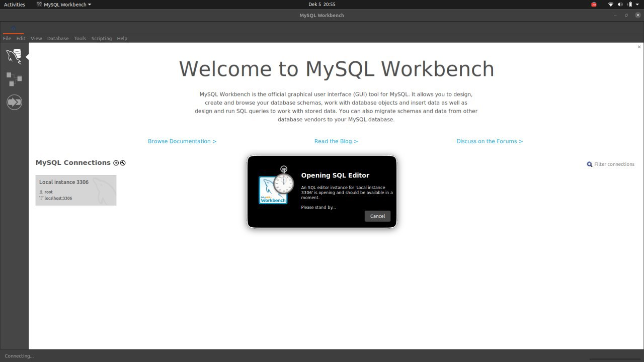Open the clock showing Dek 5 20:55
Image resolution: width=644 pixels, height=362 pixels.
(x=322, y=5)
